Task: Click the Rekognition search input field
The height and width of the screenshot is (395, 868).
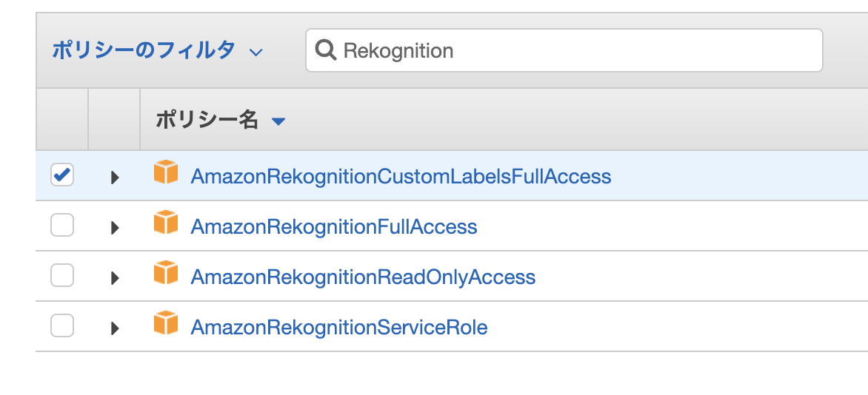Action: click(x=578, y=50)
